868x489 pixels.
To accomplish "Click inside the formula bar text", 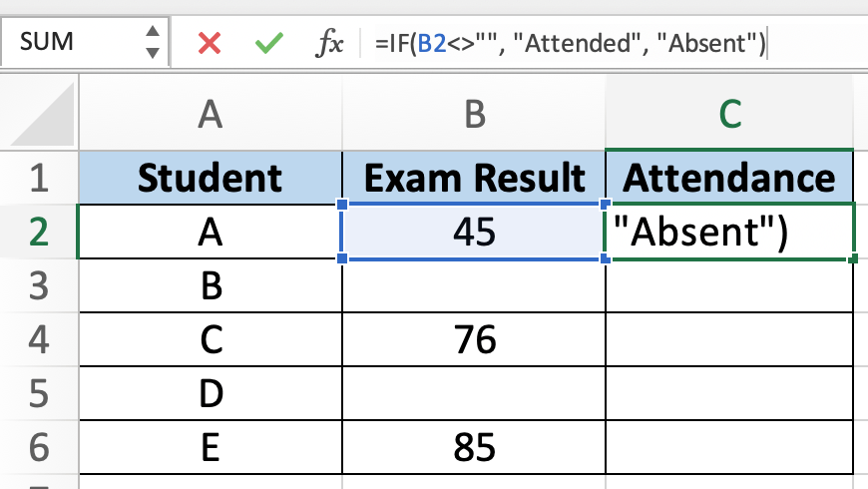I will coord(569,43).
